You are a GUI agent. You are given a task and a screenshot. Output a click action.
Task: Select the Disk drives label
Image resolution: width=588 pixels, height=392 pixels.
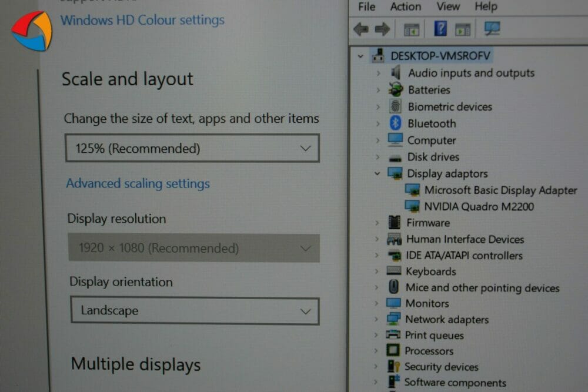[x=433, y=157]
